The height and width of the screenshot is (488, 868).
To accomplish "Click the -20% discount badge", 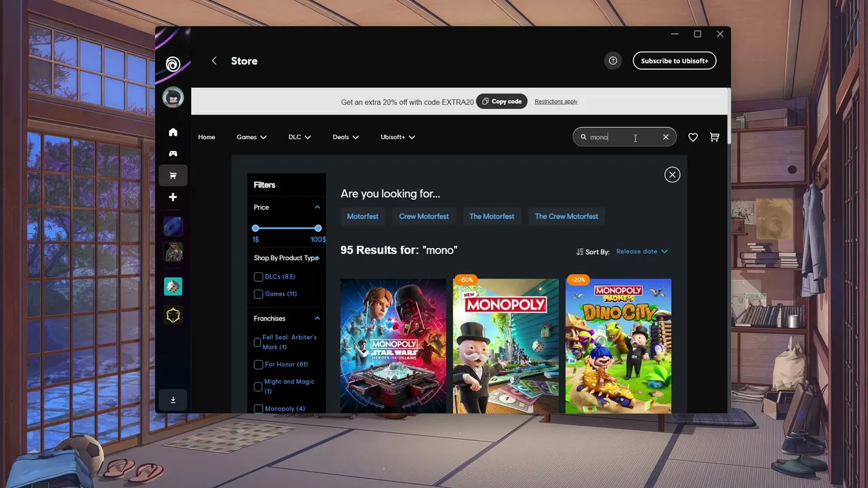I will pos(578,279).
